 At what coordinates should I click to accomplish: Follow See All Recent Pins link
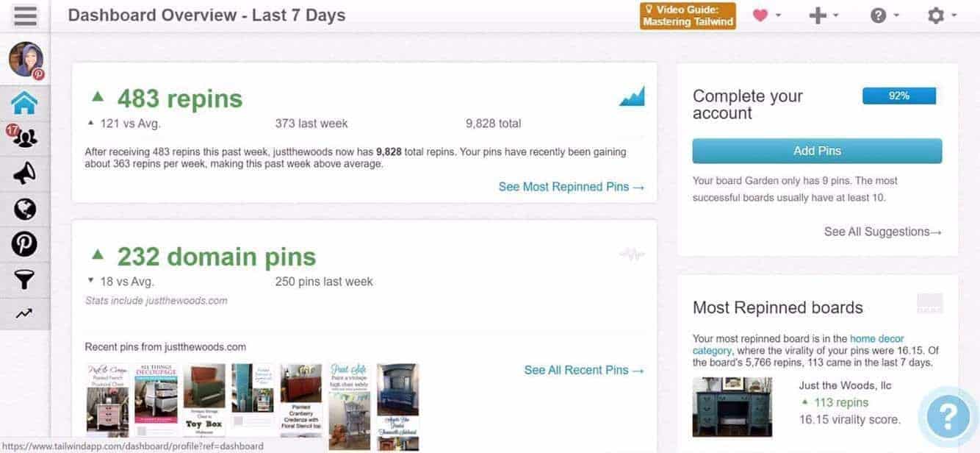click(583, 370)
